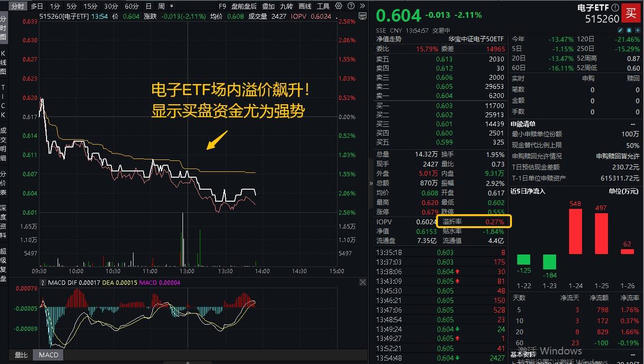Click the green plus icon next to the bell
This screenshot has height=364, width=644.
(x=637, y=30)
